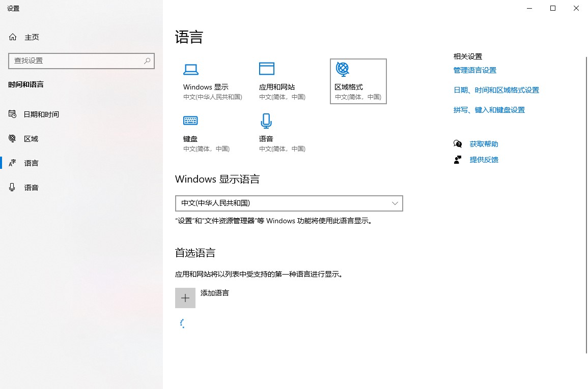This screenshot has width=588, height=389.
Task: Select the 区域格式 globe icon
Action: (x=343, y=69)
